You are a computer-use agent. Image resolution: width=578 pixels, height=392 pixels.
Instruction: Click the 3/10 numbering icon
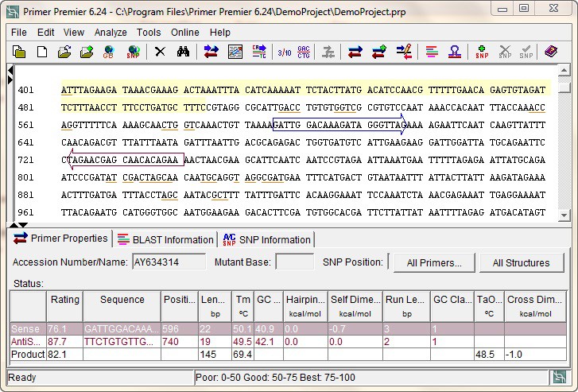pyautogui.click(x=284, y=52)
